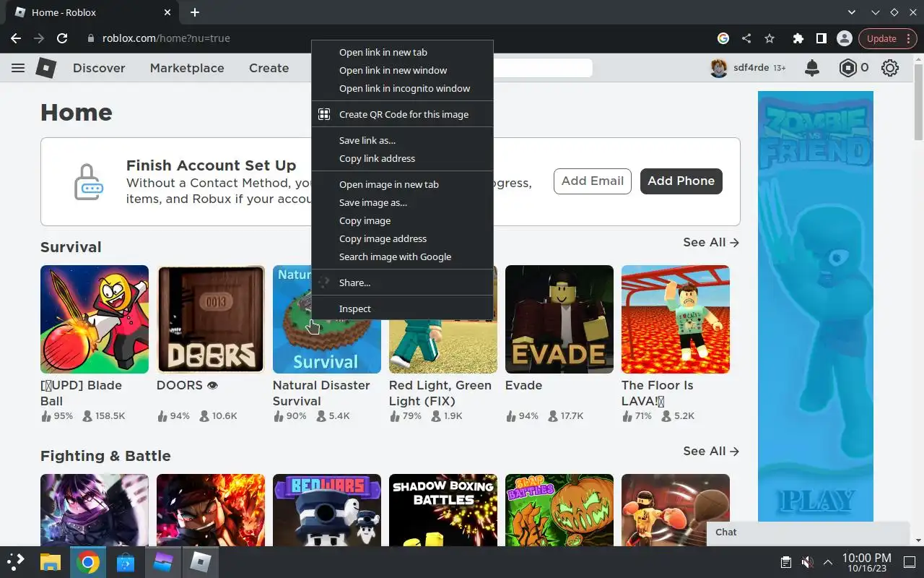Open the Marketplace navigation link
The height and width of the screenshot is (578, 924).
(187, 68)
